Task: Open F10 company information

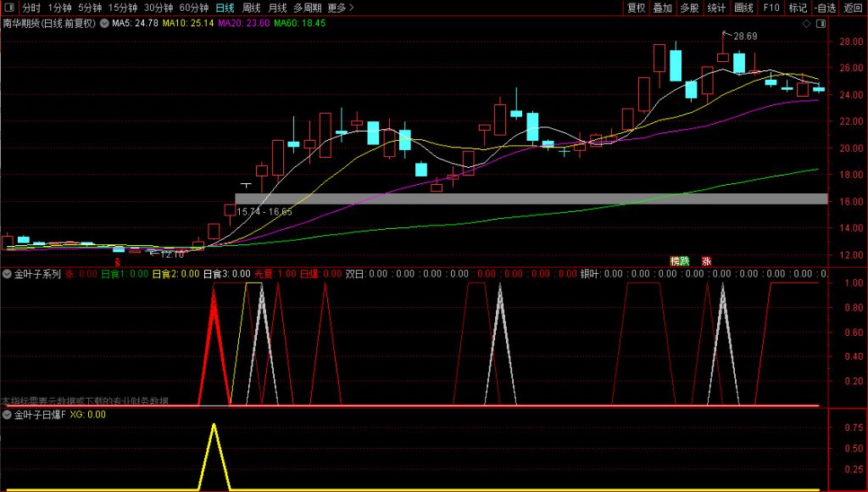Action: [x=771, y=8]
